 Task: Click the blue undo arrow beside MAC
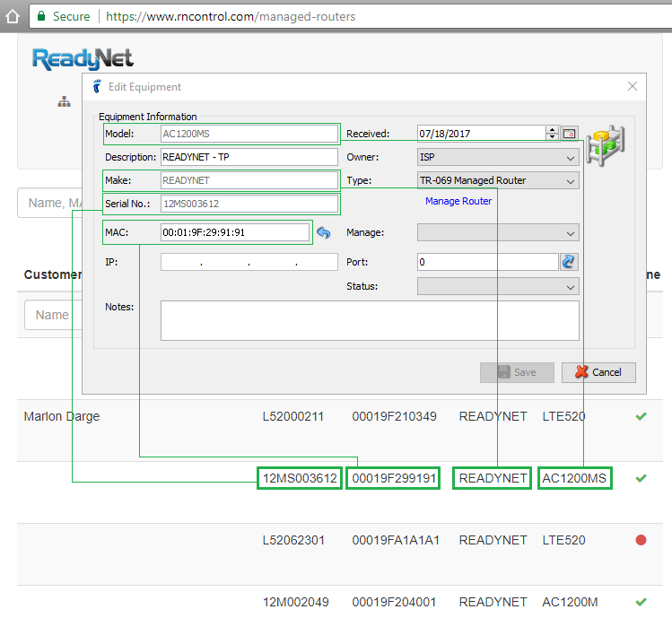324,232
